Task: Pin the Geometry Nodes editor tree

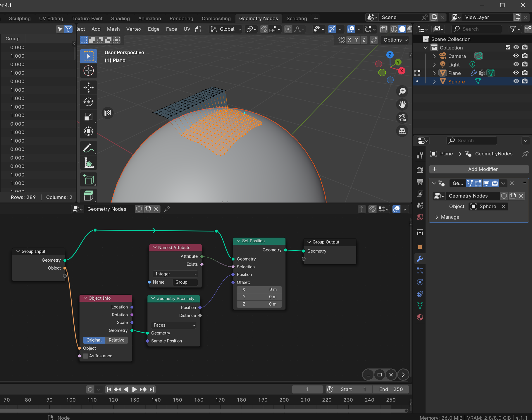Action: [x=167, y=209]
